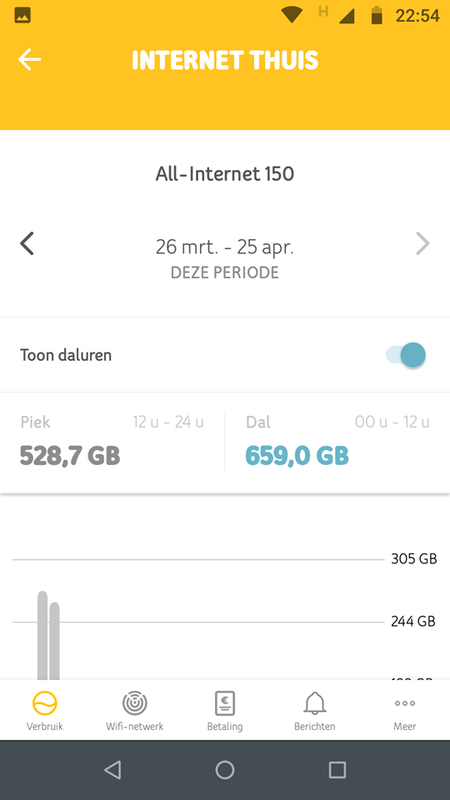Go to the previous period chevron
Viewport: 450px width, 800px height.
click(27, 243)
